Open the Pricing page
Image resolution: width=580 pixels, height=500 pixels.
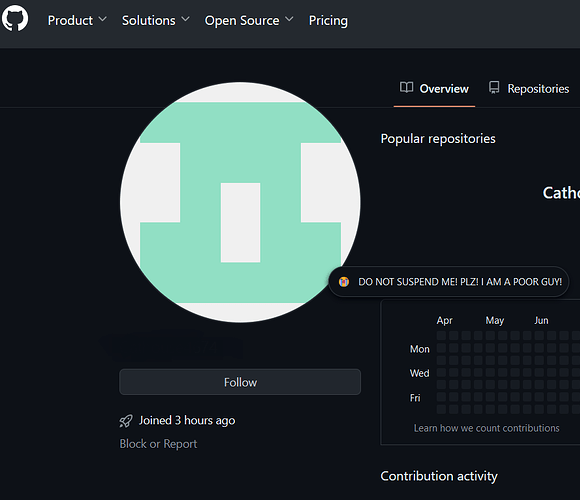click(x=328, y=20)
